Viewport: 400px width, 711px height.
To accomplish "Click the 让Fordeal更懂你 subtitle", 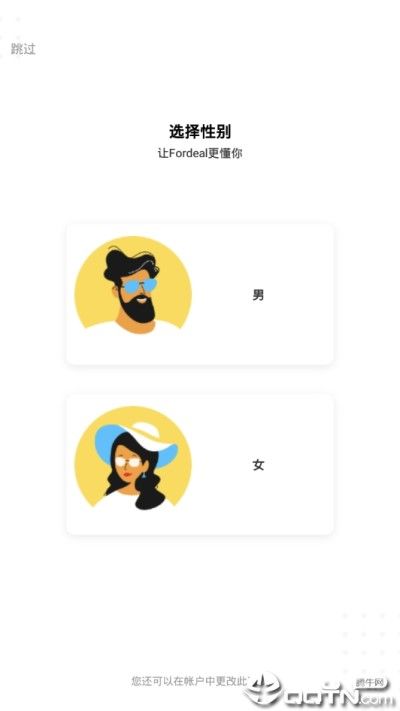I will click(200, 153).
